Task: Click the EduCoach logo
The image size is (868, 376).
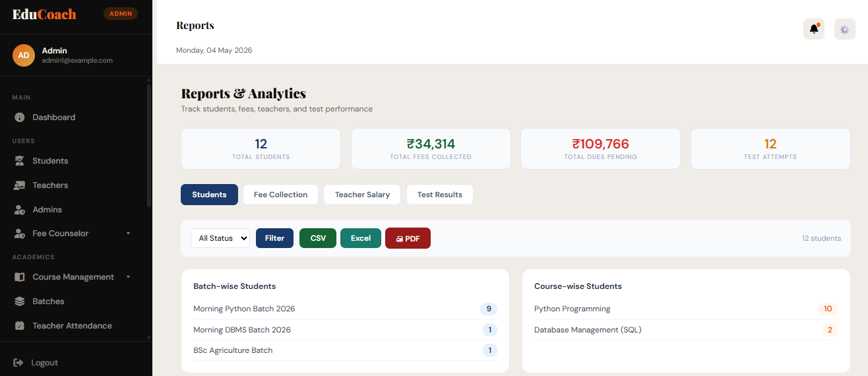Action: [44, 14]
